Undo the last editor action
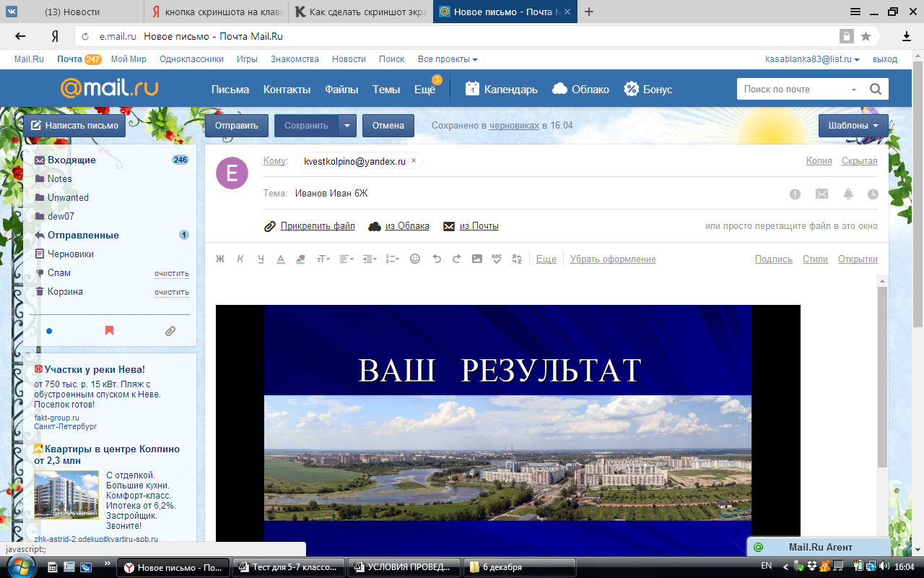This screenshot has width=924, height=578. coord(436,259)
